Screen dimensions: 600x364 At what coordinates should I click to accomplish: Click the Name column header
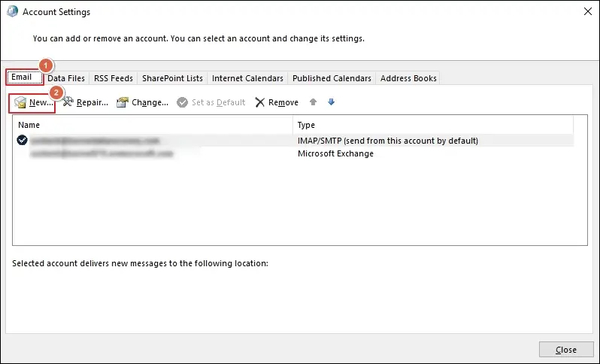point(153,125)
